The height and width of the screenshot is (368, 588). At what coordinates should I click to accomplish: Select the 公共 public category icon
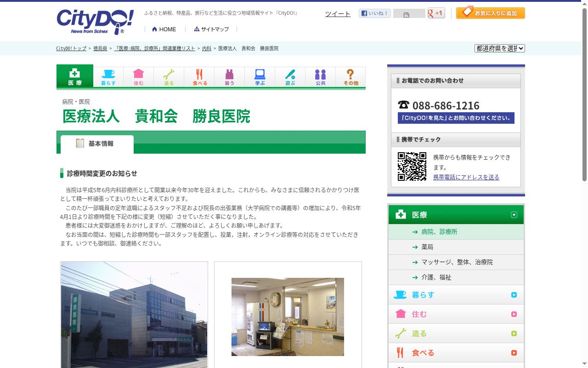pos(321,77)
